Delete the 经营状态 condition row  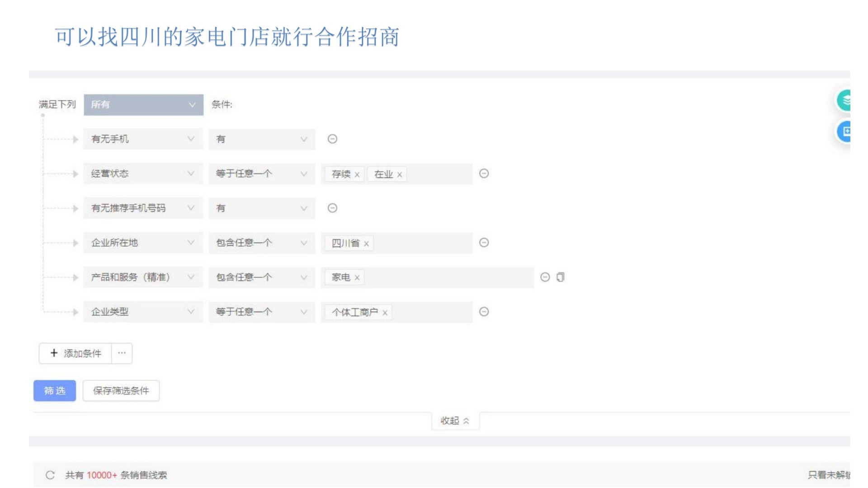484,174
